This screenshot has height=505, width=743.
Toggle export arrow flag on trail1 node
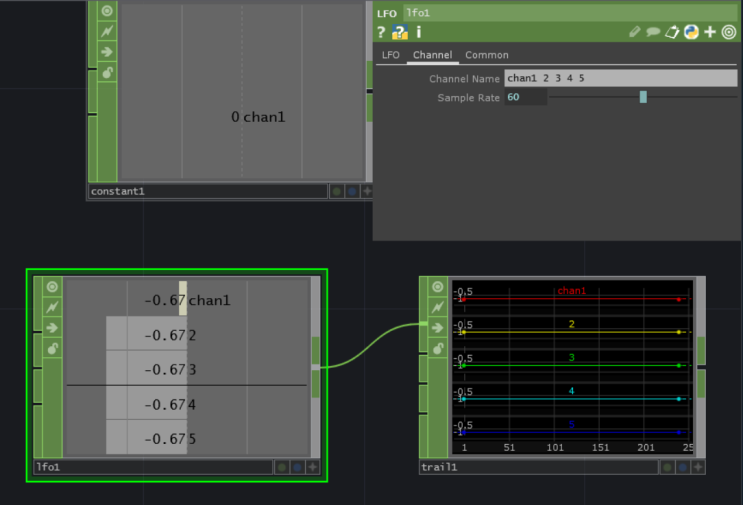pos(437,328)
